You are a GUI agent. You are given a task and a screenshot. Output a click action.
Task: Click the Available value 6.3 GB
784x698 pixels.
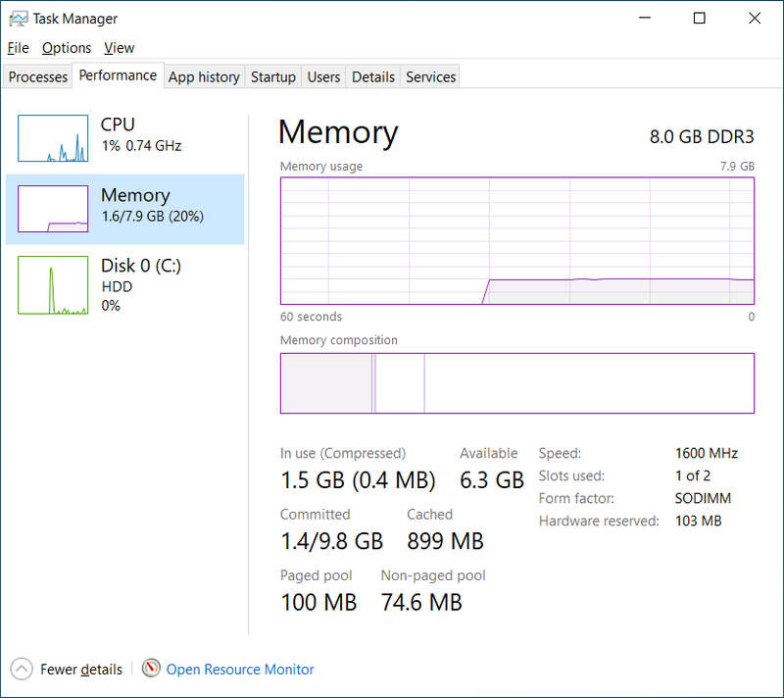[492, 480]
